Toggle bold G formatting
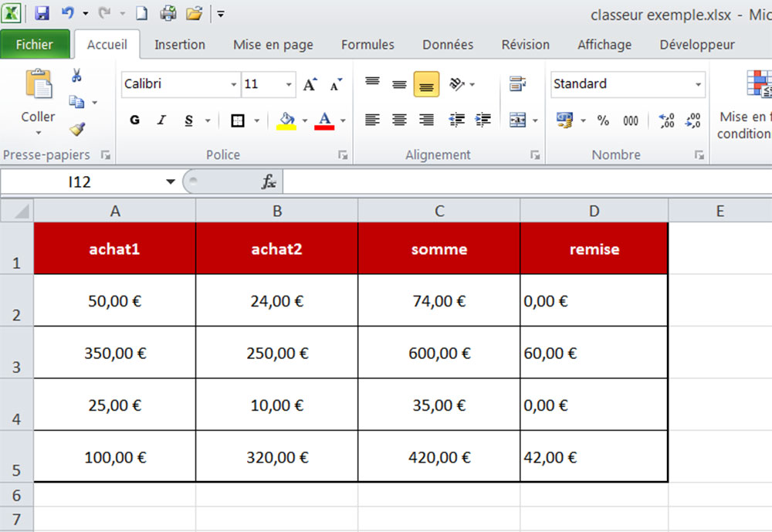This screenshot has width=772, height=532. click(134, 120)
